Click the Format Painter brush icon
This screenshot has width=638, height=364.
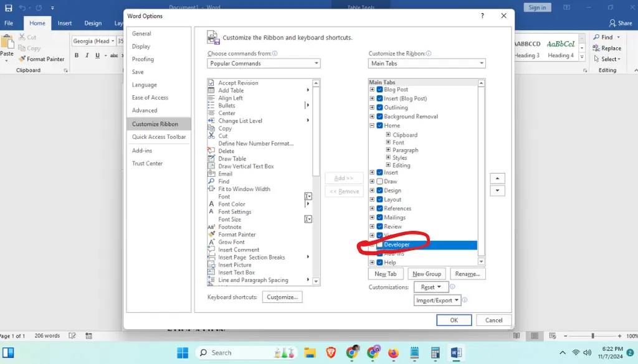22,59
